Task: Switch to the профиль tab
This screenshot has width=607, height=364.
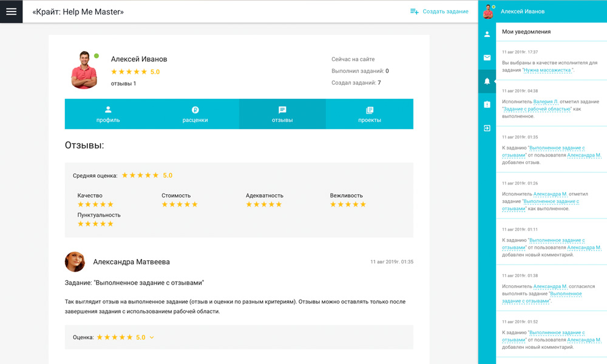Action: pyautogui.click(x=108, y=114)
